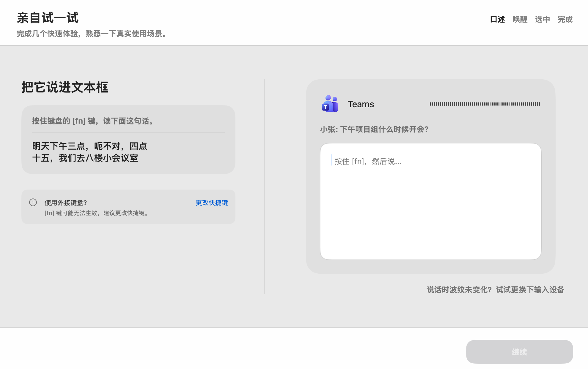Click the 按住 [fn] placeholder text

368,161
